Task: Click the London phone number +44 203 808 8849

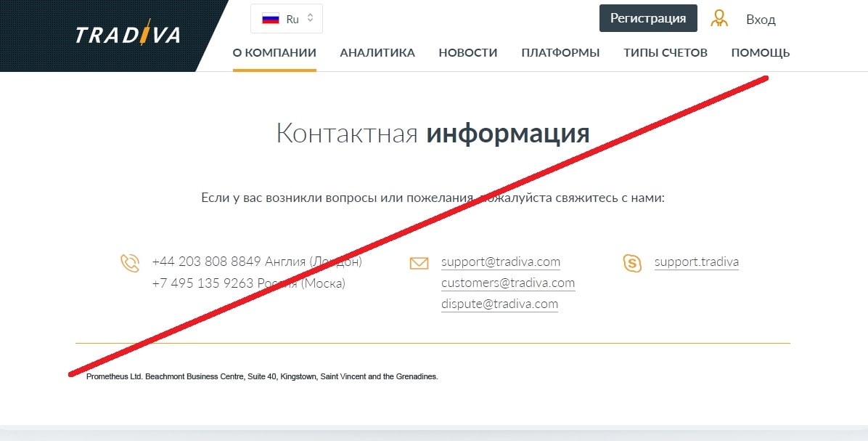Action: point(206,262)
